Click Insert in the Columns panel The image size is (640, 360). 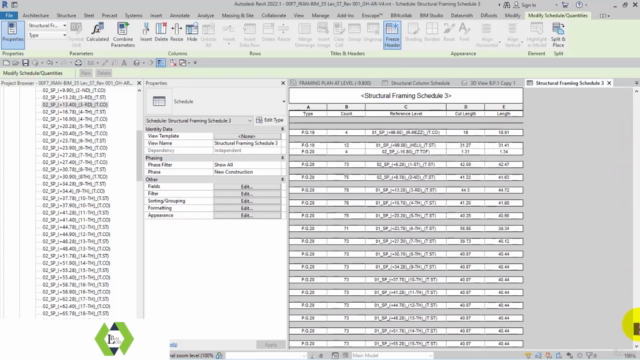tap(146, 32)
